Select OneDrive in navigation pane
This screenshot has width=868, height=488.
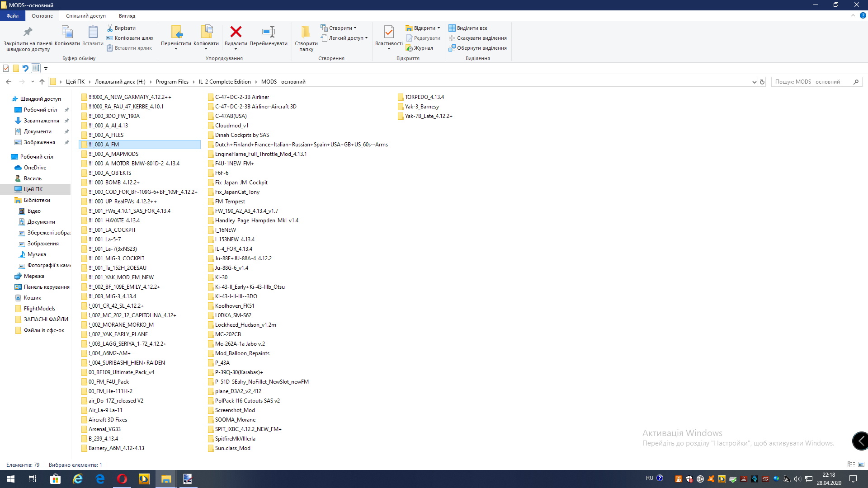[35, 168]
